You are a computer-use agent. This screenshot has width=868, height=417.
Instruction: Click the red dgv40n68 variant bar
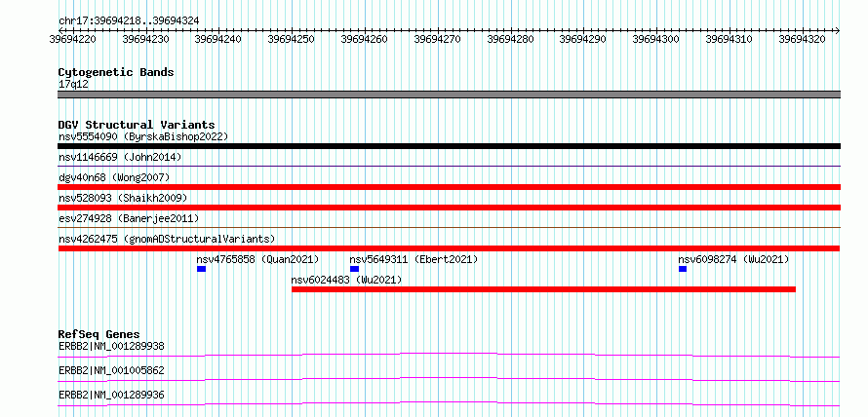449,187
